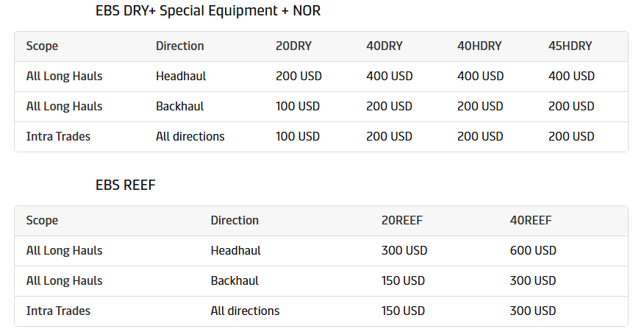Click the Scope header in DRY table
The image size is (644, 329).
42,46
